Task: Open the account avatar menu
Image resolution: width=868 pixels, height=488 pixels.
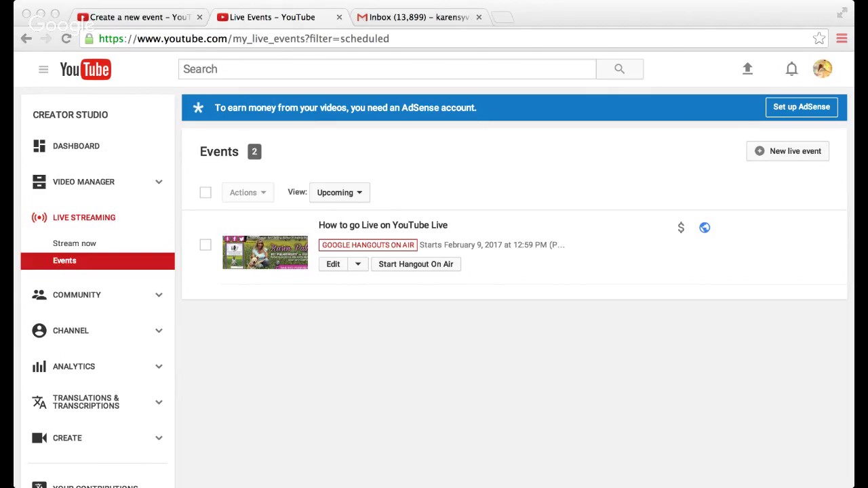Action: click(823, 68)
